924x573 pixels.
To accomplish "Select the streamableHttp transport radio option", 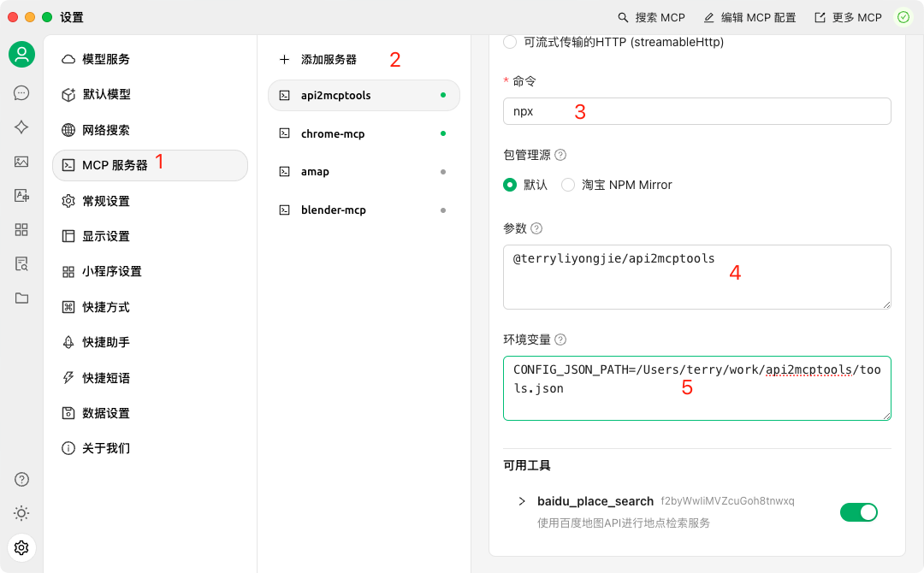I will [x=510, y=41].
